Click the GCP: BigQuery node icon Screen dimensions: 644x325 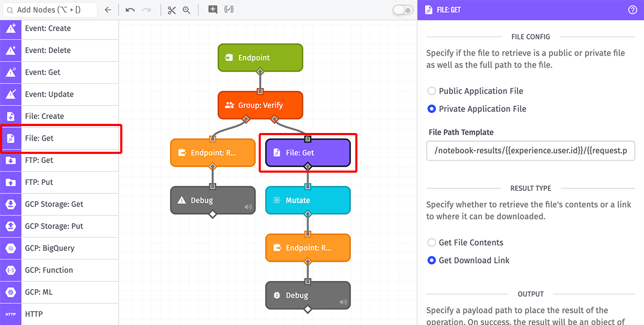11,248
